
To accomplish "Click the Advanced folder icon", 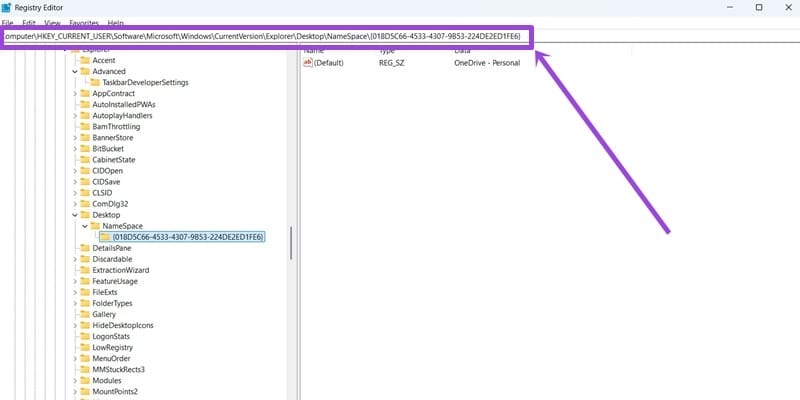I will (85, 71).
